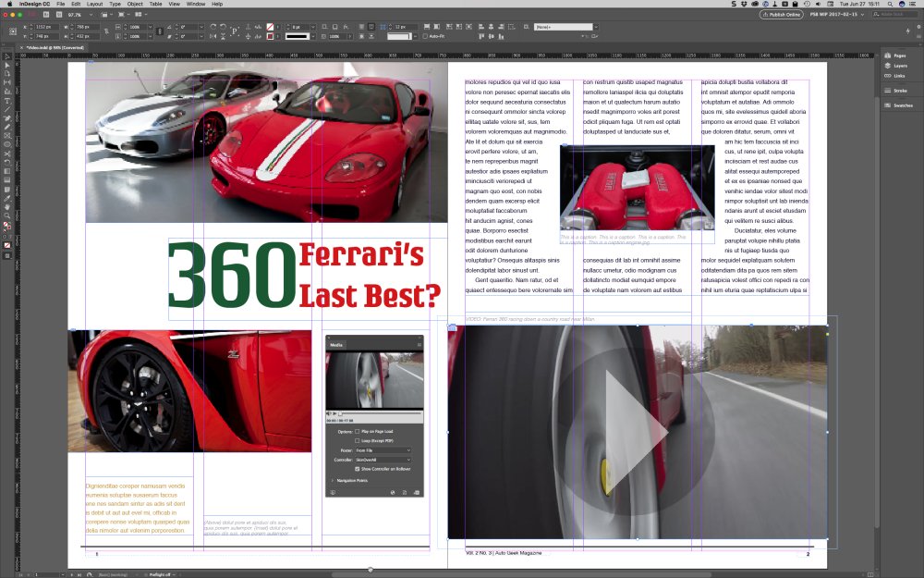Enable Play on Page Load checkbox
Viewport: 924px width, 578px height.
point(357,431)
